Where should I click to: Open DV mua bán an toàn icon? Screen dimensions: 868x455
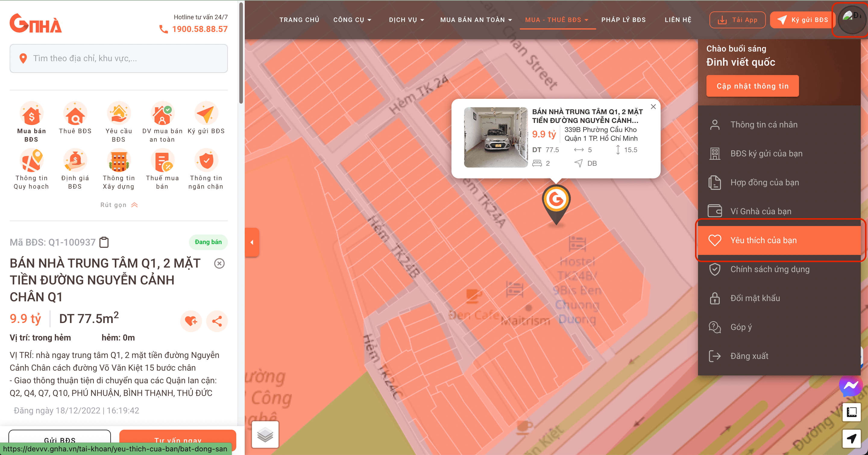[162, 114]
